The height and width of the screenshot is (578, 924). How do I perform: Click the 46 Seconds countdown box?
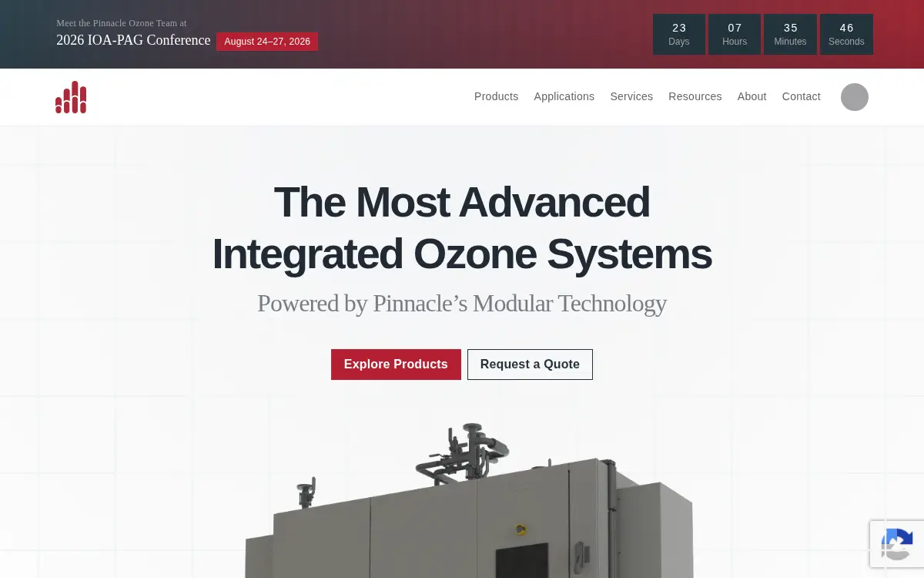coord(846,34)
